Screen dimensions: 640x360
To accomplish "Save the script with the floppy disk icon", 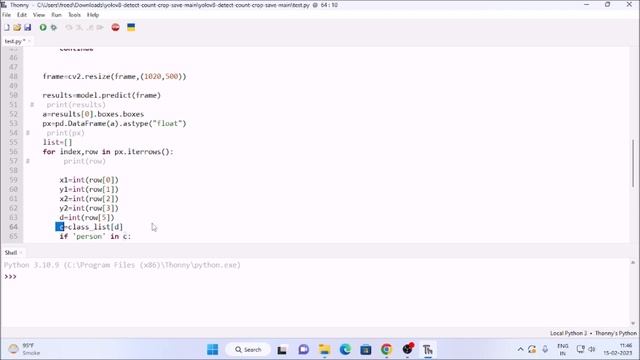I will [x=27, y=27].
